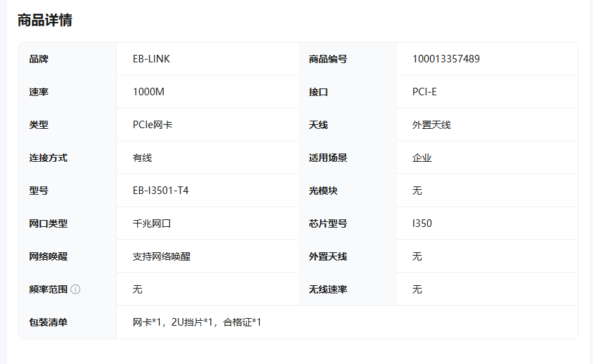Click the 网络唤醒 label
Screen dimensions: 593x364
coord(48,256)
